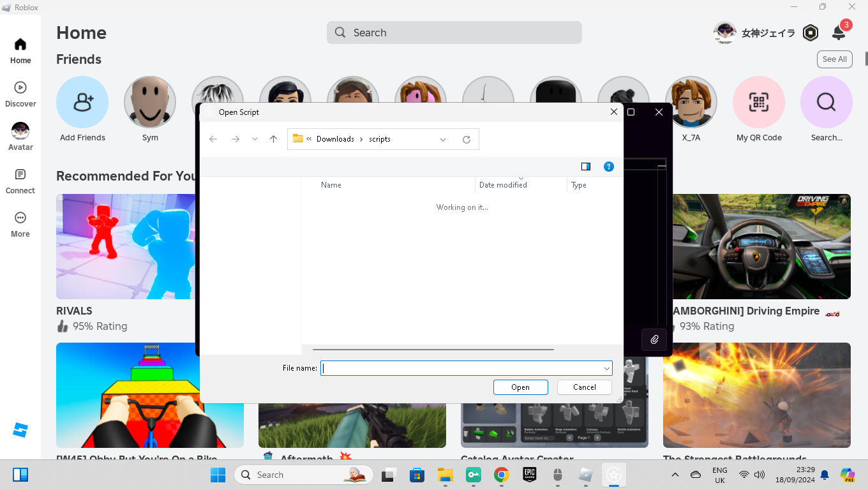This screenshot has height=490, width=868.
Task: Open The Strongest Battlegrounds thumbnail
Action: point(757,395)
